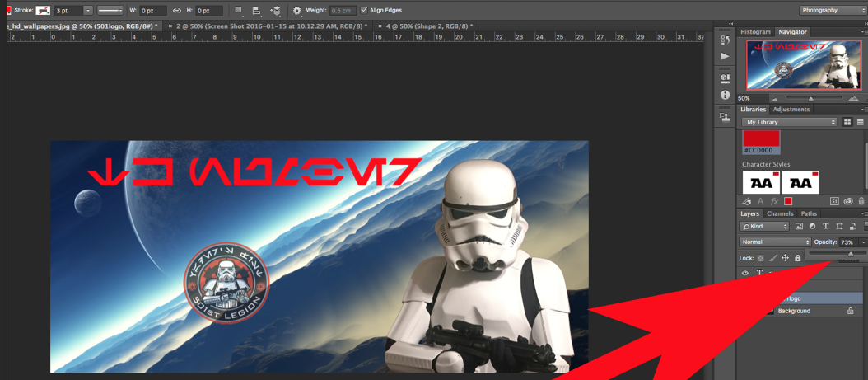Filter layers by type layers icon

826,227
